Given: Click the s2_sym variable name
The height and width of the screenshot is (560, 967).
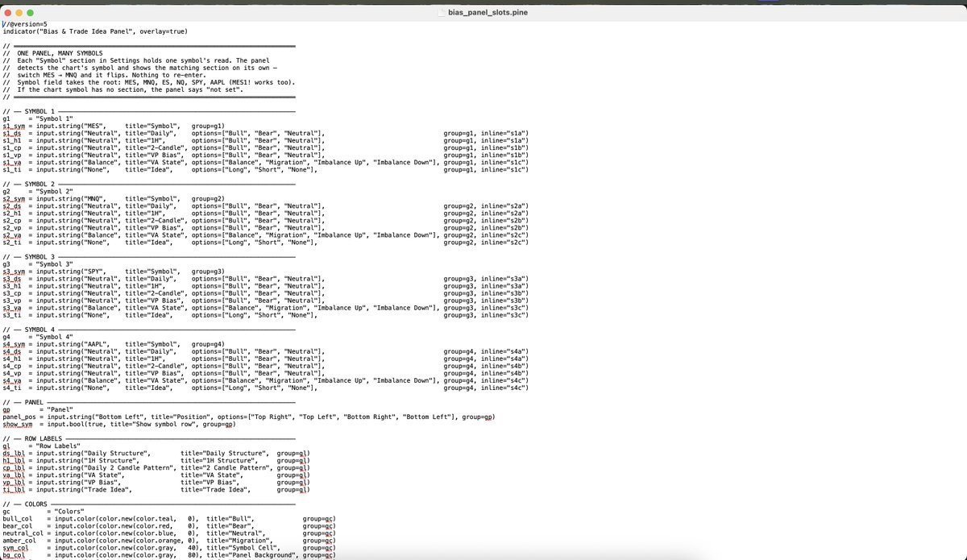Looking at the screenshot, I should [x=15, y=199].
